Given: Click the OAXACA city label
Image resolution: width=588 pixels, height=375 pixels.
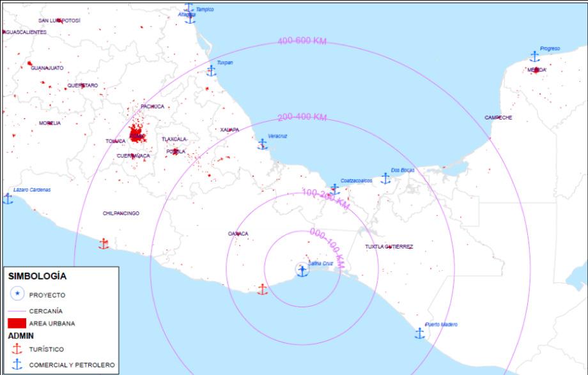Looking at the screenshot, I should click(x=238, y=234).
